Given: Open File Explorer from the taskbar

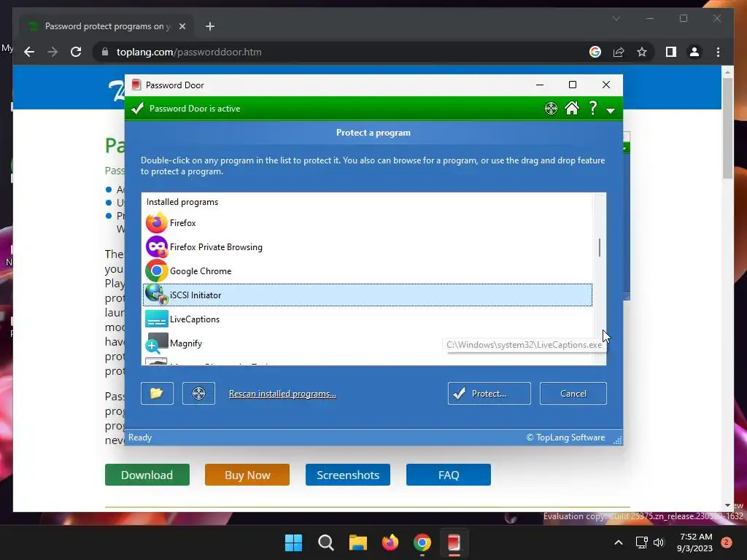Looking at the screenshot, I should (x=357, y=542).
